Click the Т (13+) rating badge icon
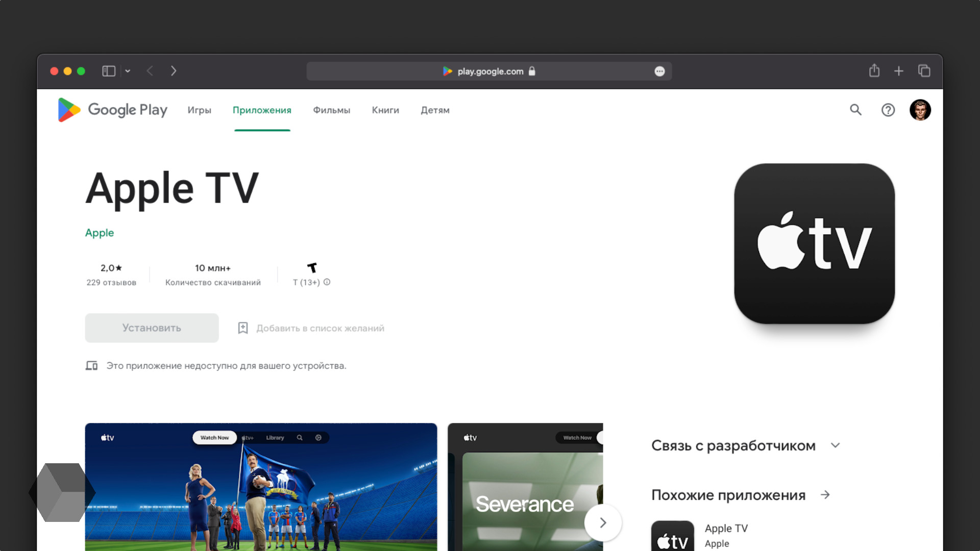Screen dimensions: 980x551 tap(312, 268)
